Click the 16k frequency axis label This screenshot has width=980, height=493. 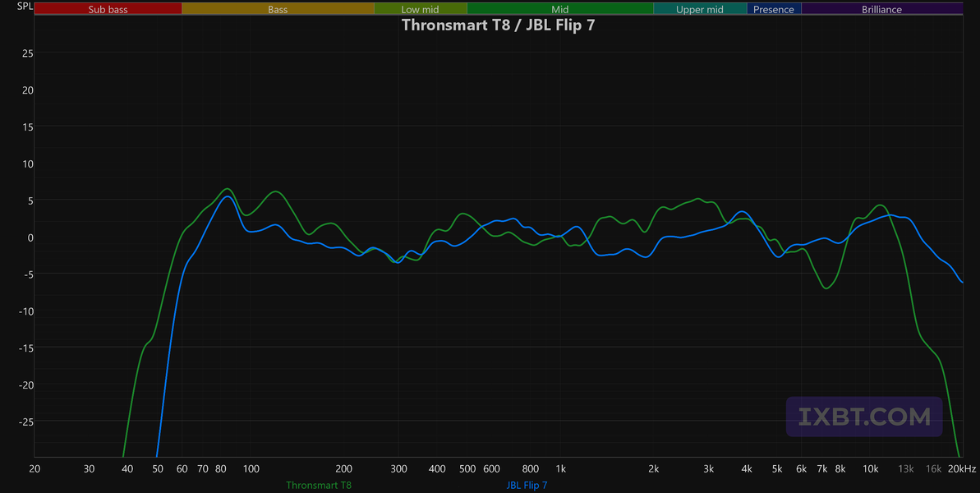pyautogui.click(x=934, y=469)
